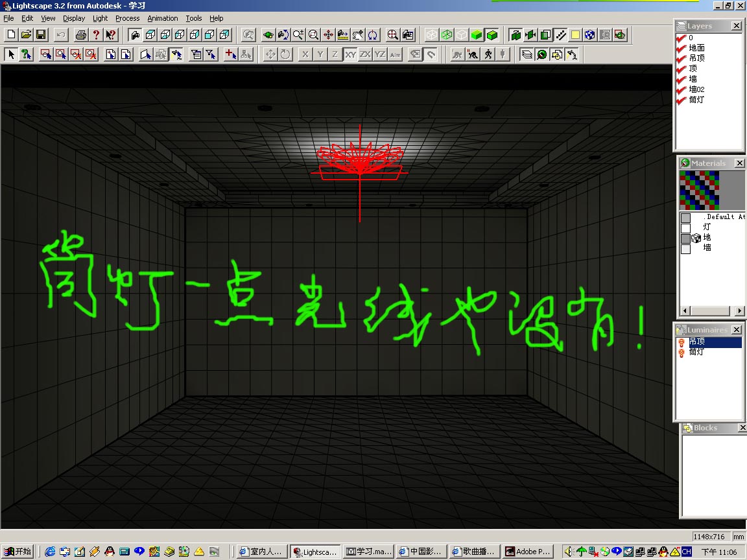The height and width of the screenshot is (560, 747).
Task: Open the File menu
Action: click(8, 18)
